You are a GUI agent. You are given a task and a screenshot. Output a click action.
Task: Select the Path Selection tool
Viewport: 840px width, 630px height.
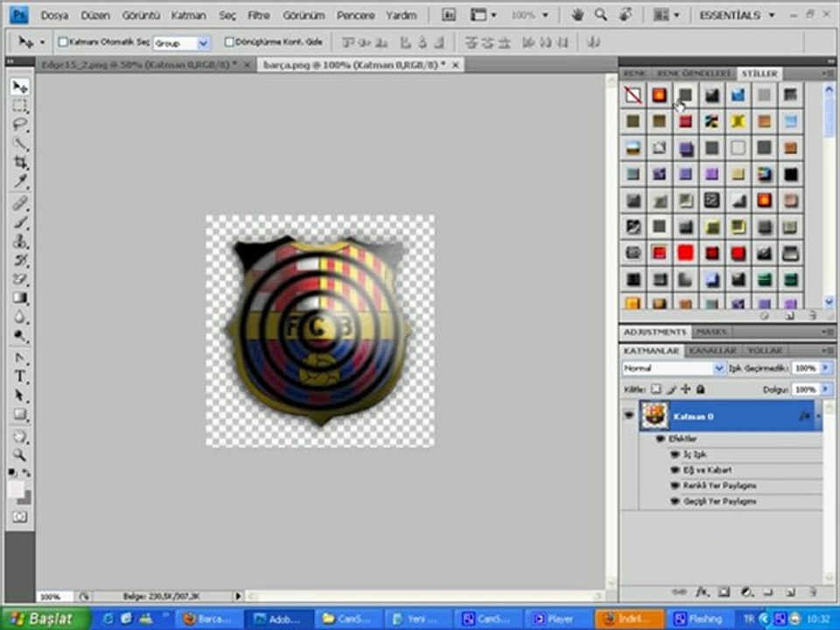pyautogui.click(x=20, y=395)
